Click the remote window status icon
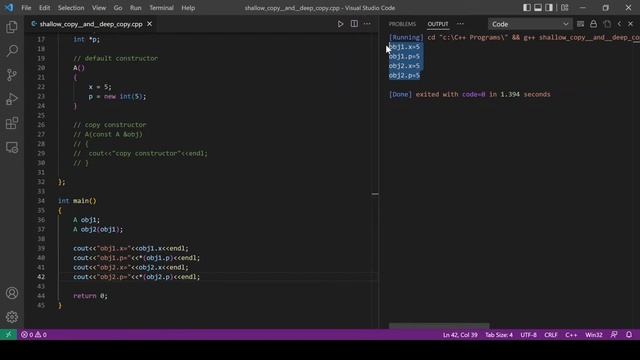 click(8, 335)
